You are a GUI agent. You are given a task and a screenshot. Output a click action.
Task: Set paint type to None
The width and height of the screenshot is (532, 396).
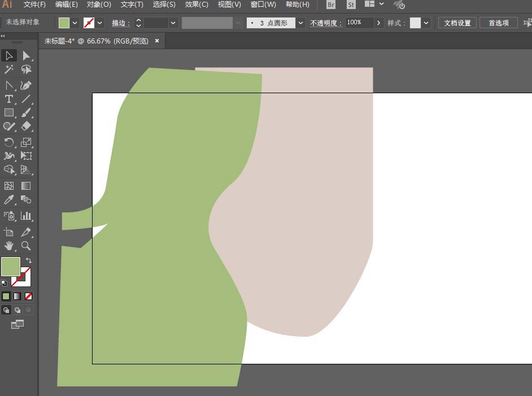[x=28, y=296]
